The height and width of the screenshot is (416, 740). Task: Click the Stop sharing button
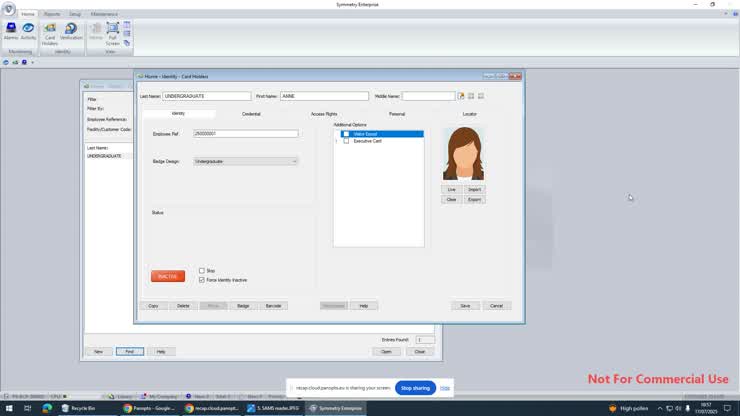[x=415, y=388]
